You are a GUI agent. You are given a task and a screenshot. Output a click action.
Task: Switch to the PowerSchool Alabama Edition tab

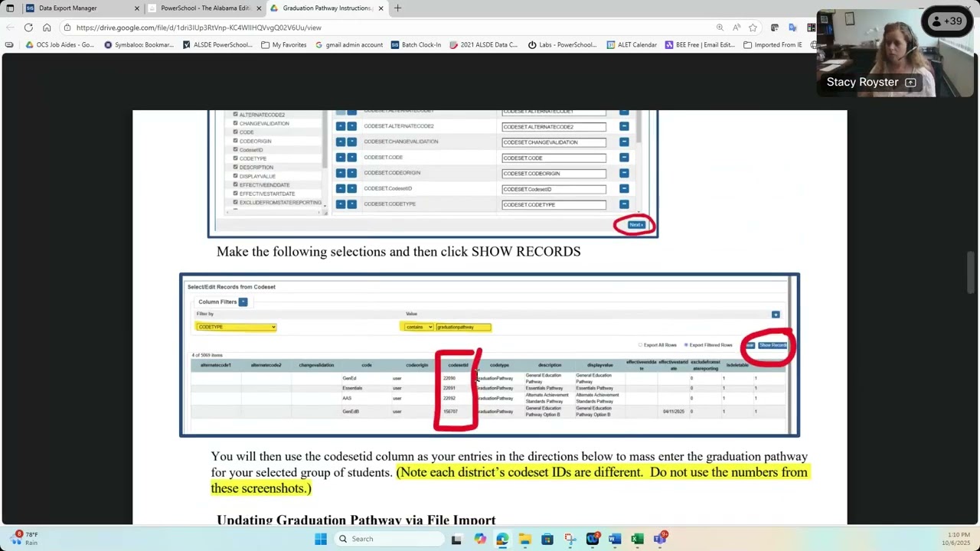(x=205, y=8)
